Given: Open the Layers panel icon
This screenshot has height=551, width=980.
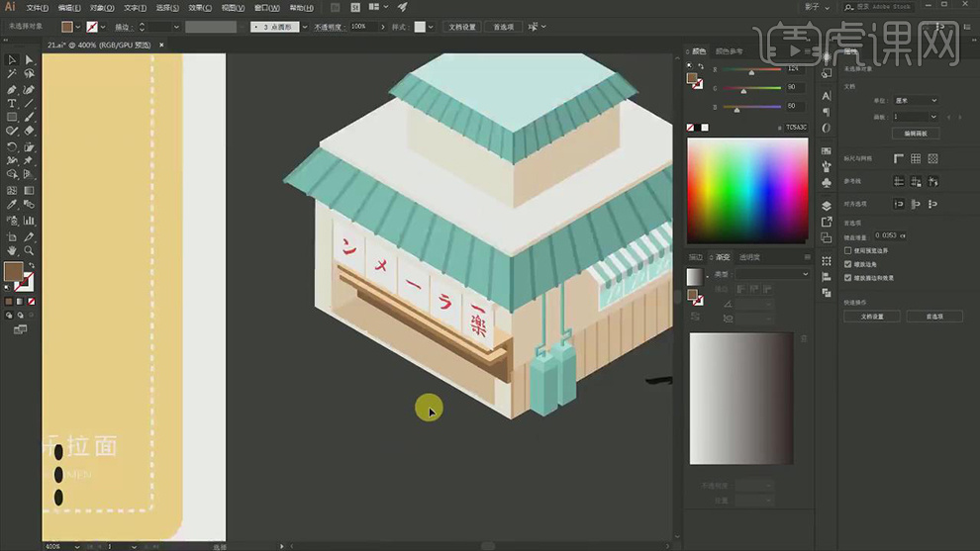Looking at the screenshot, I should 827,206.
